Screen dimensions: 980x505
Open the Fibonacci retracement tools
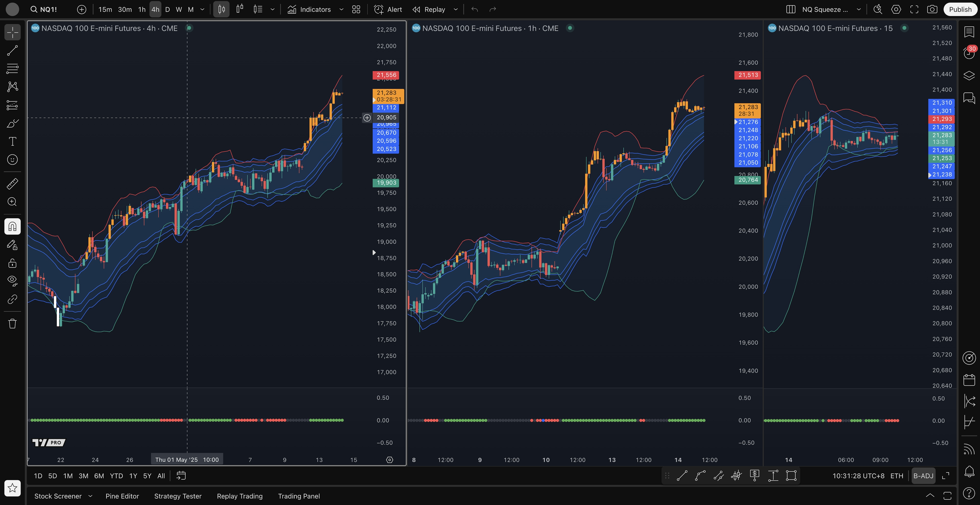point(12,69)
